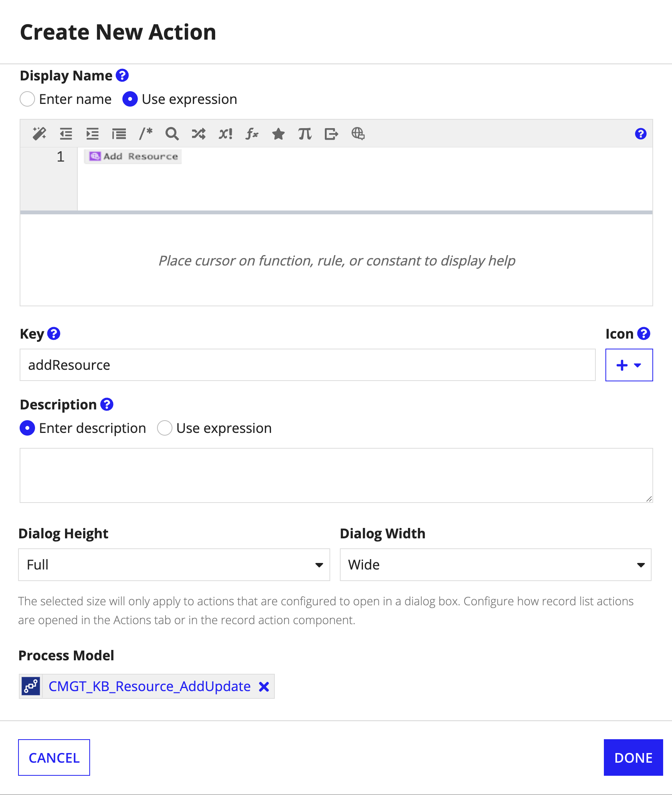Viewport: 672px width, 795px height.
Task: Click the shuffle arrows toolbar icon
Action: tap(199, 134)
